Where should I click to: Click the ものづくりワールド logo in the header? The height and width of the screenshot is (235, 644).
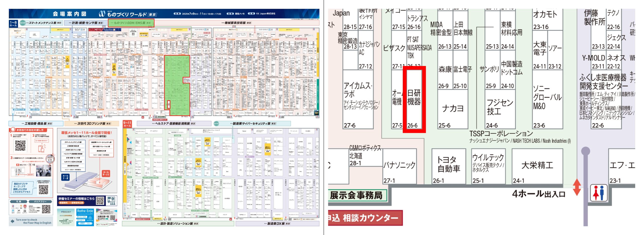[x=127, y=14]
